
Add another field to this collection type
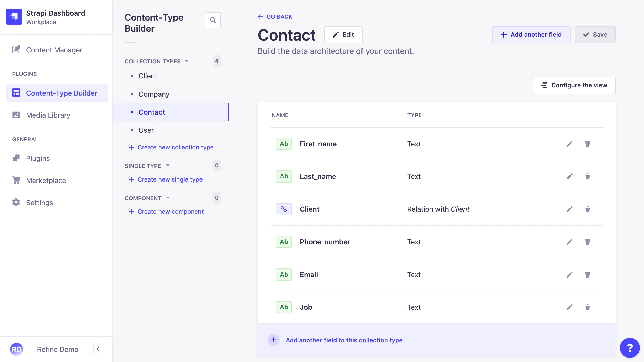(x=344, y=340)
